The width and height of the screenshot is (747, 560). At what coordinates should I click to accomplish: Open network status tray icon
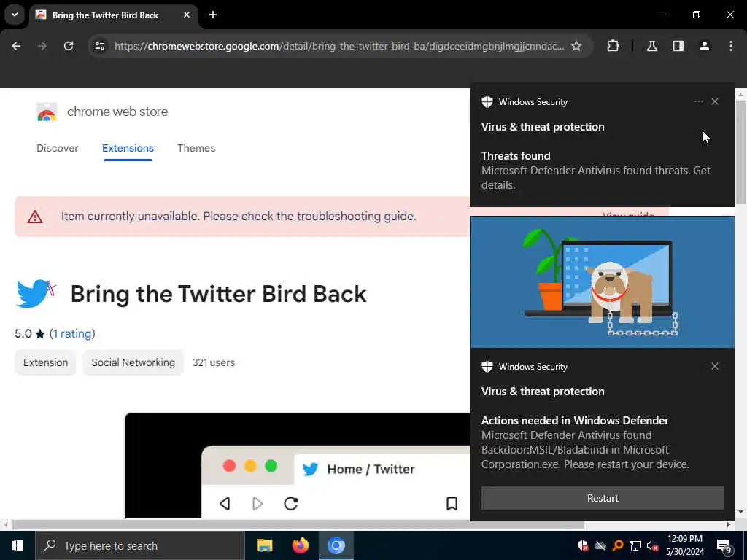click(635, 545)
